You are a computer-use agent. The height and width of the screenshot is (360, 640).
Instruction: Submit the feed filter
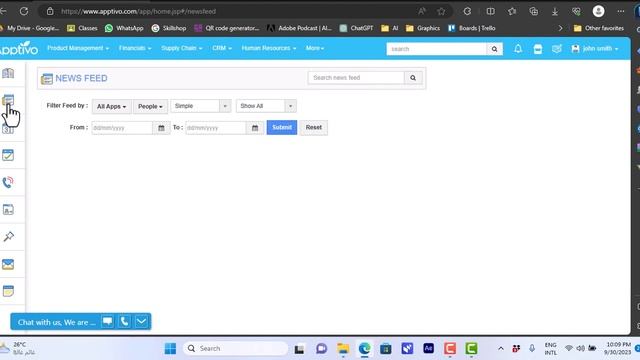(282, 127)
